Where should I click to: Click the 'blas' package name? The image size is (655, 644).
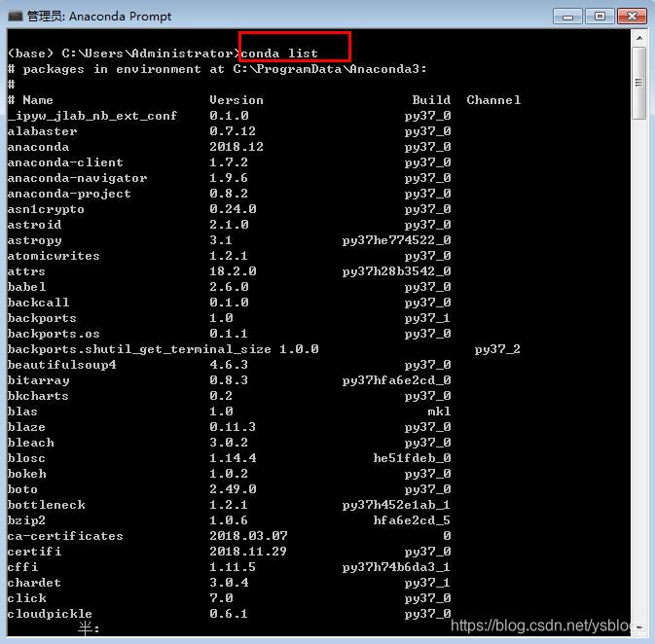[22, 411]
